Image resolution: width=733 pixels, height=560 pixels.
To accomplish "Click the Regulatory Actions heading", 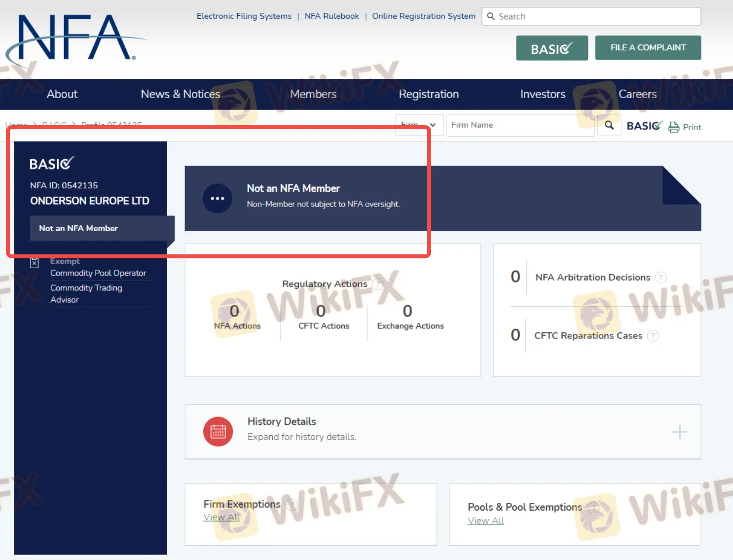I will pos(325,284).
